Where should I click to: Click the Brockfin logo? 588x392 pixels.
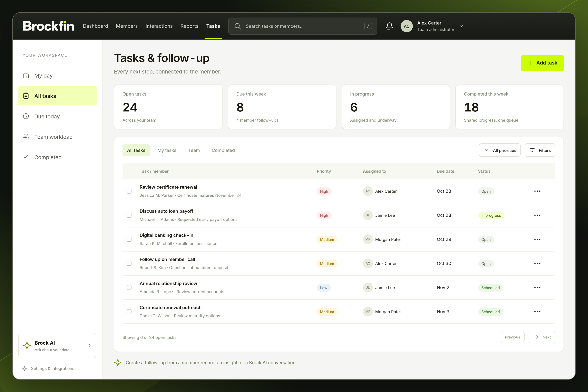tap(49, 26)
